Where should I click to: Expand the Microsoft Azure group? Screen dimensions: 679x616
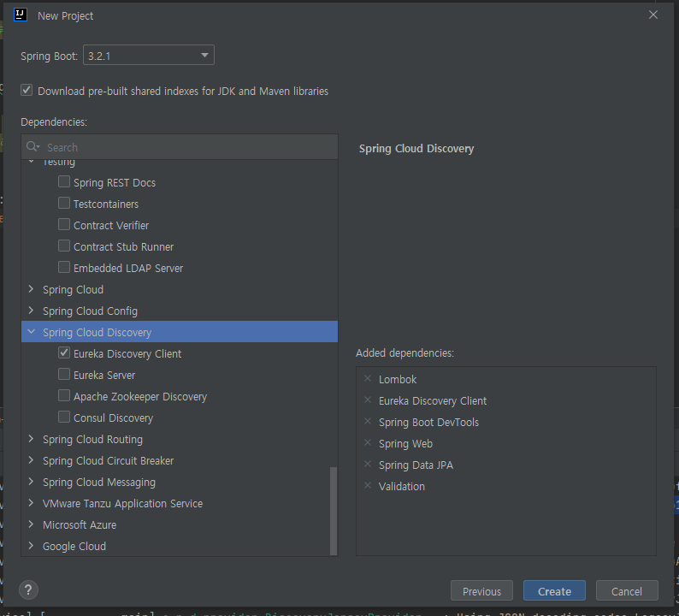point(31,524)
